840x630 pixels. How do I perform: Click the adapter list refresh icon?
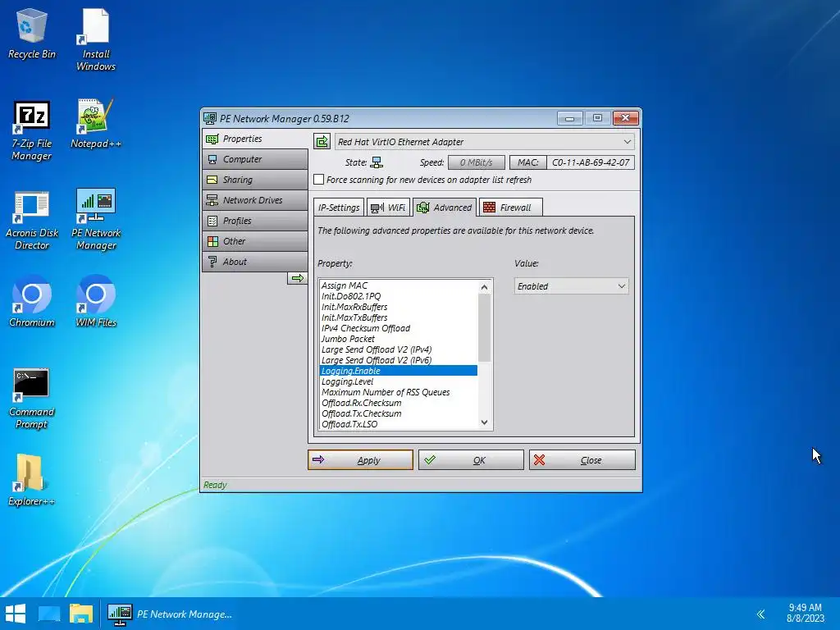[322, 141]
